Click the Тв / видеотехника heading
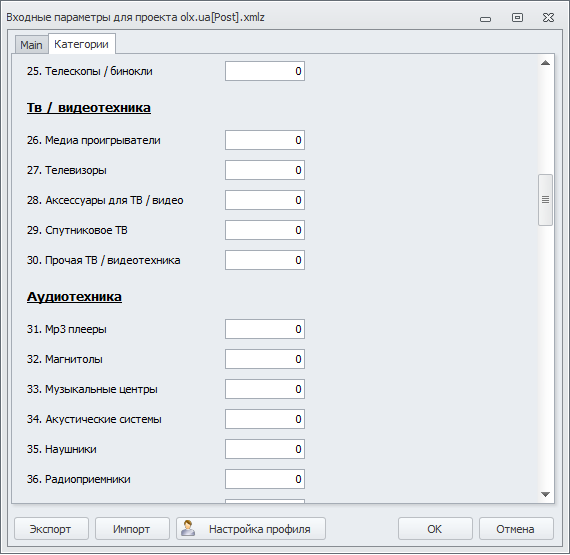 (x=89, y=108)
